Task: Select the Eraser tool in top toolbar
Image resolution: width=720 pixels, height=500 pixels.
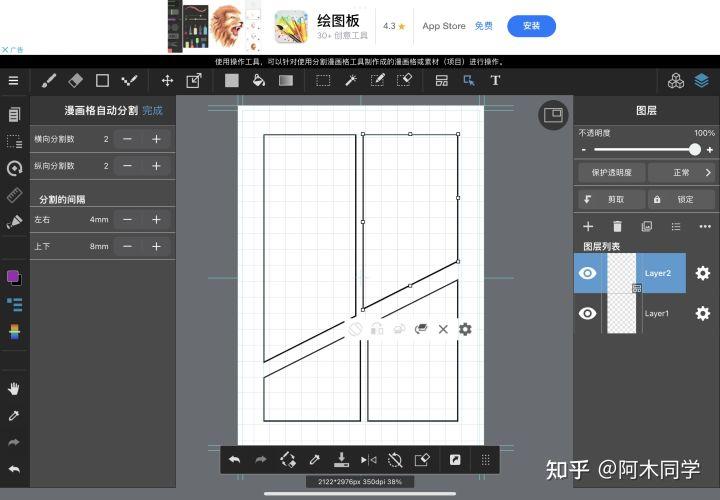Action: 76,81
